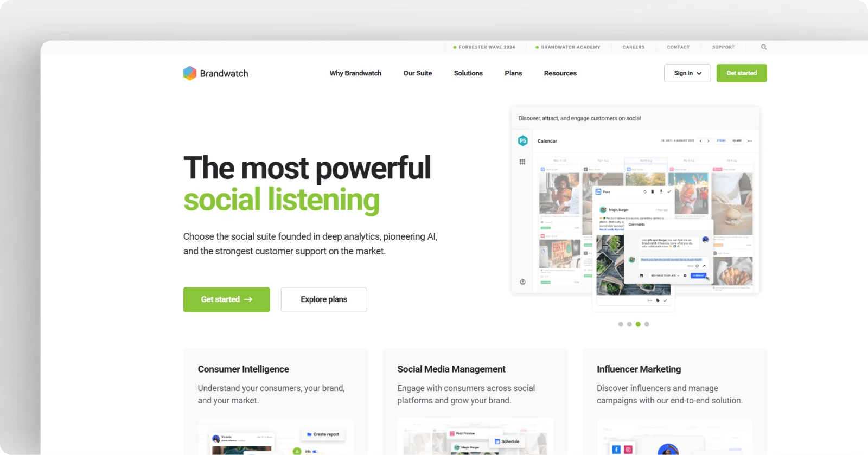This screenshot has height=455, width=868.
Task: Open the Earth sign post thumbnail
Action: point(560,254)
